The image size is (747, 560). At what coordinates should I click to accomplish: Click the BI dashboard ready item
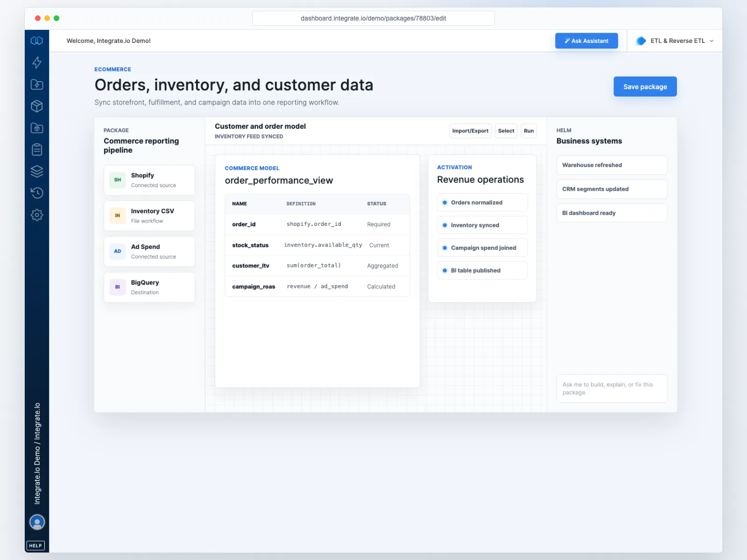tap(612, 213)
